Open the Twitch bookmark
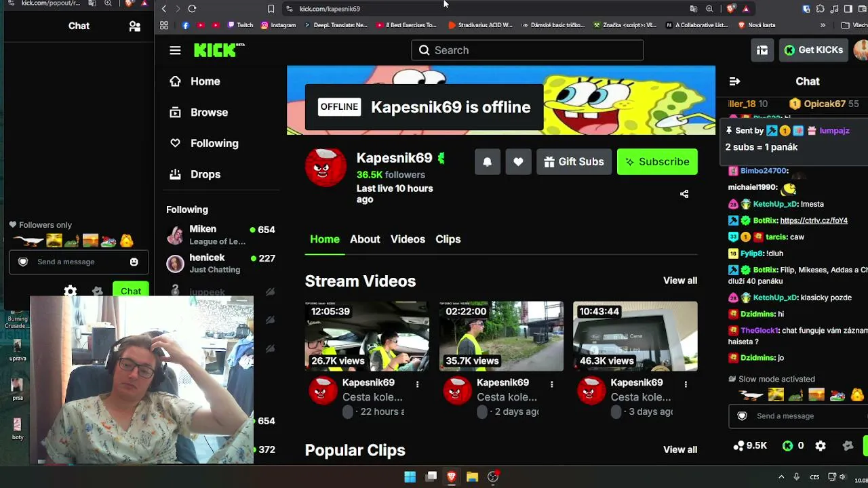Screen dimensions: 868x488 [241, 25]
